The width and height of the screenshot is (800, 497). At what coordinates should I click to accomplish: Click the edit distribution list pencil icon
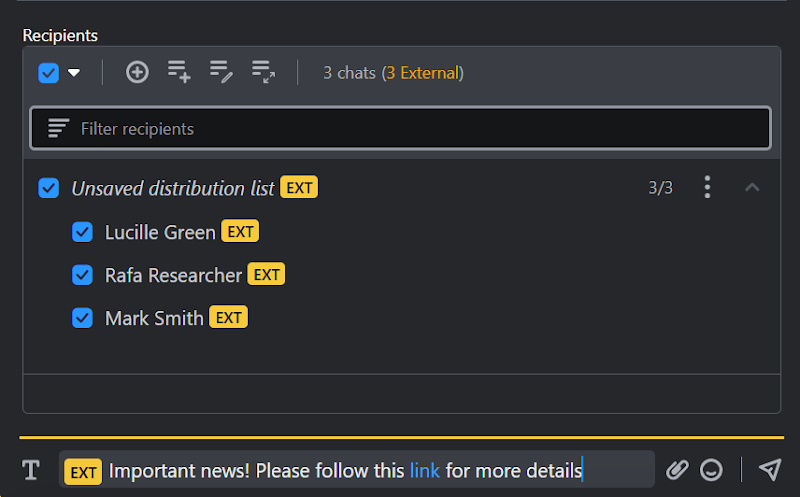tap(221, 72)
